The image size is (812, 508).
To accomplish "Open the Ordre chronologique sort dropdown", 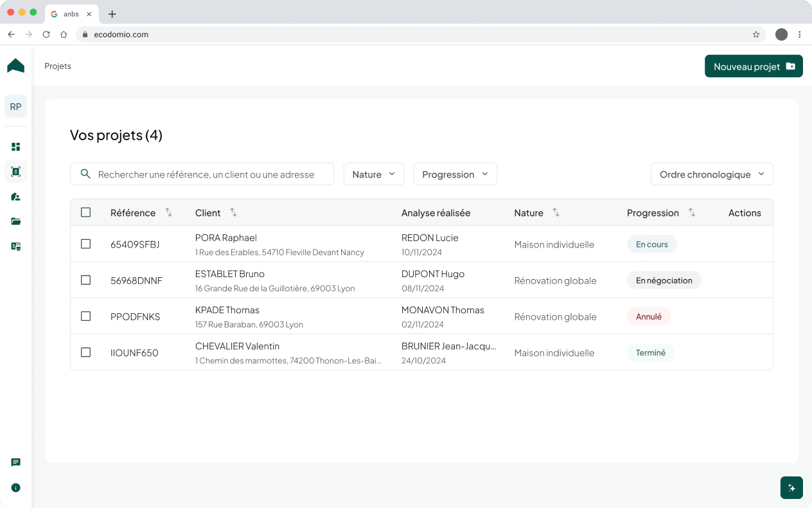I will tap(712, 174).
